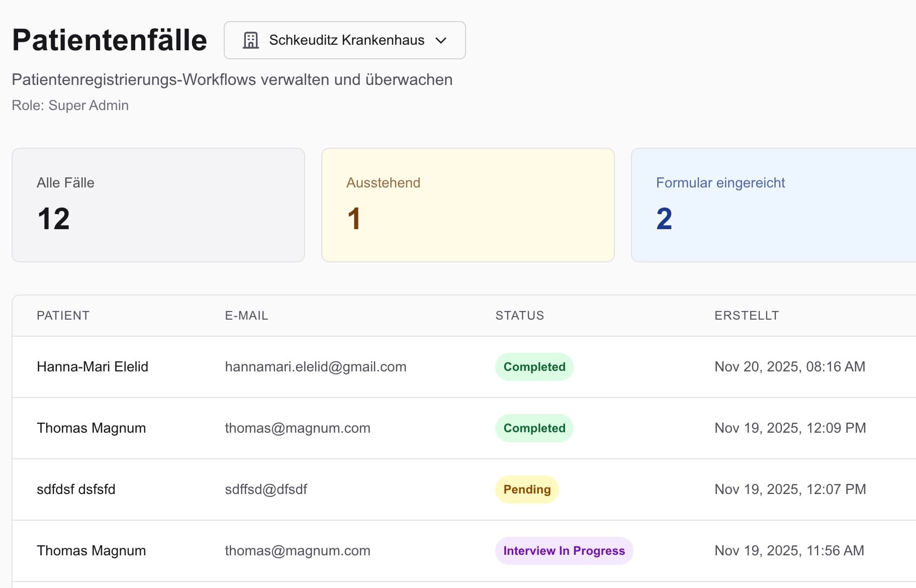Image resolution: width=916 pixels, height=588 pixels.
Task: Open patient Hanna-Mari Elelid
Action: click(93, 367)
